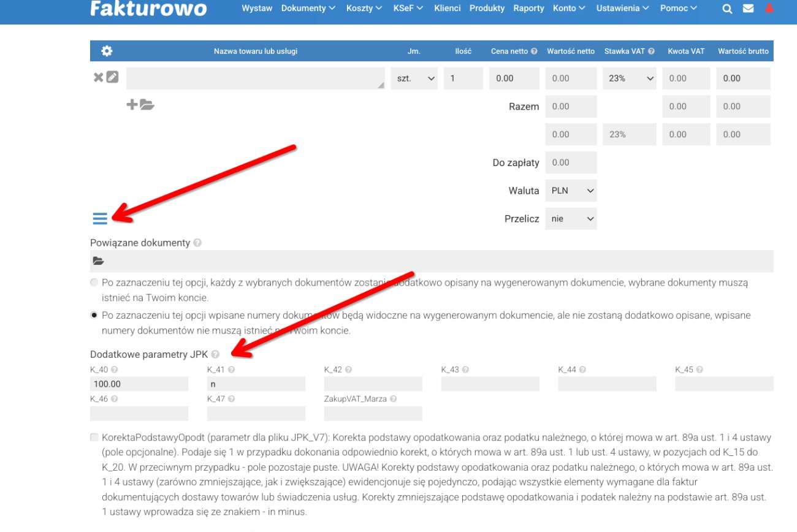Open the Waluta PLN dropdown
The height and width of the screenshot is (532, 797).
571,191
